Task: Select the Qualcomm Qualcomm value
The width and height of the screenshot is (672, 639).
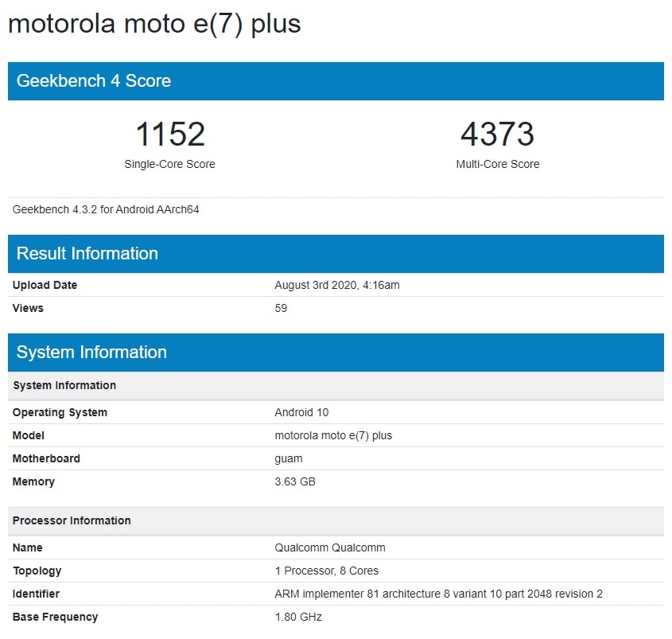Action: (x=330, y=548)
